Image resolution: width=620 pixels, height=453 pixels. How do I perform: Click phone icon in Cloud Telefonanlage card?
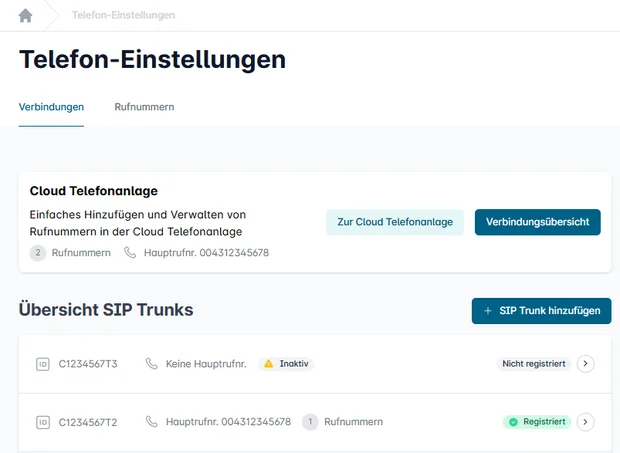point(130,253)
